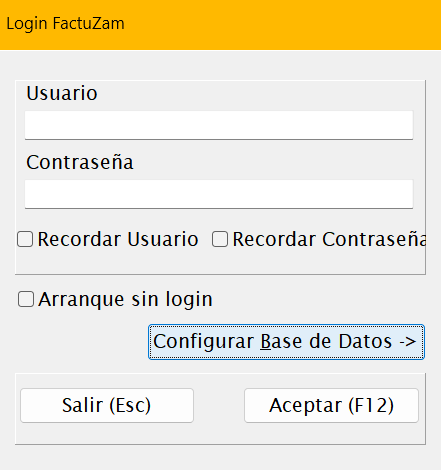
Task: Click the Login FactuZam window title
Action: [65, 24]
